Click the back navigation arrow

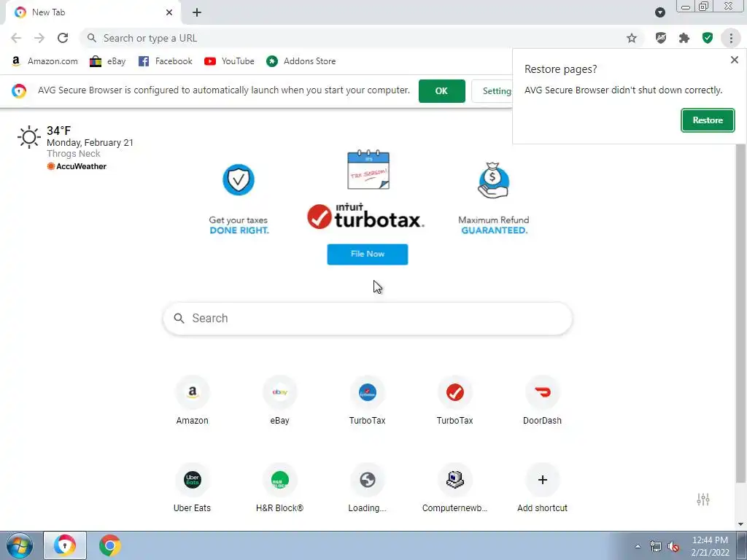16,38
